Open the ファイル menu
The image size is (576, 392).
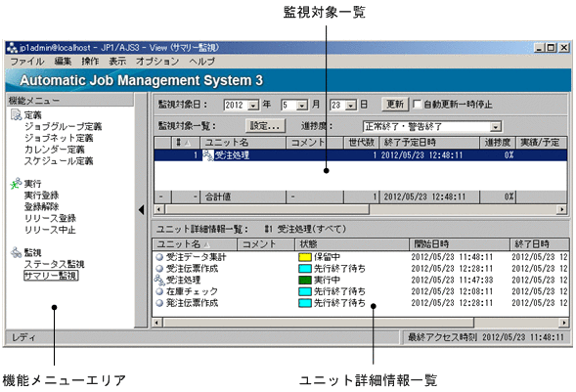(26, 62)
